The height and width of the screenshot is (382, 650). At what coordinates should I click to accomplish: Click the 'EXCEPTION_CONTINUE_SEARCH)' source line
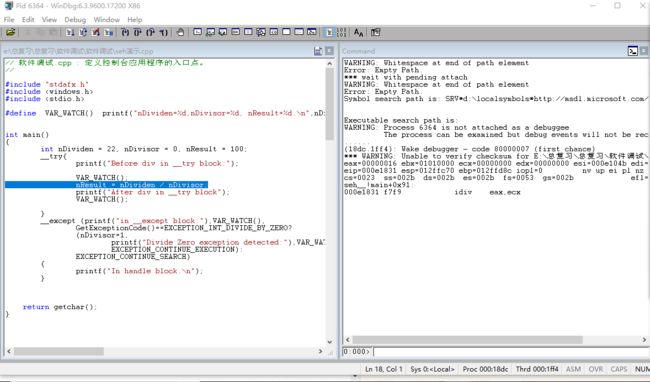[133, 257]
